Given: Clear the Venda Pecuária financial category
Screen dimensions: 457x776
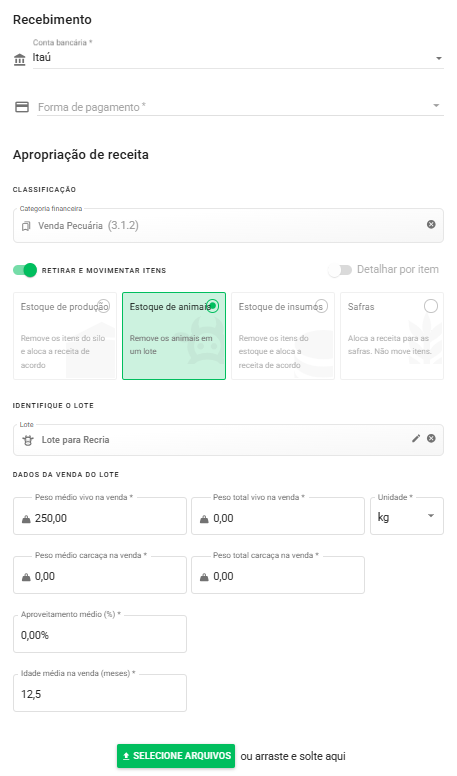Looking at the screenshot, I should coord(431,224).
